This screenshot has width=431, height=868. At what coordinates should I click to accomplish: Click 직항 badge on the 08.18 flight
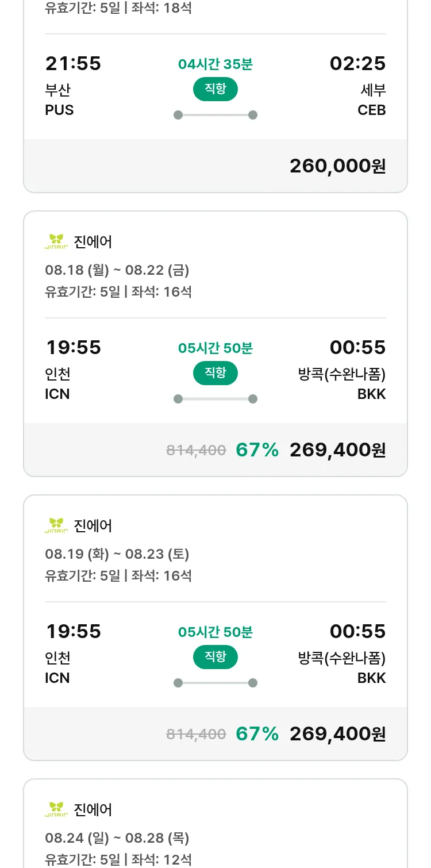[215, 373]
